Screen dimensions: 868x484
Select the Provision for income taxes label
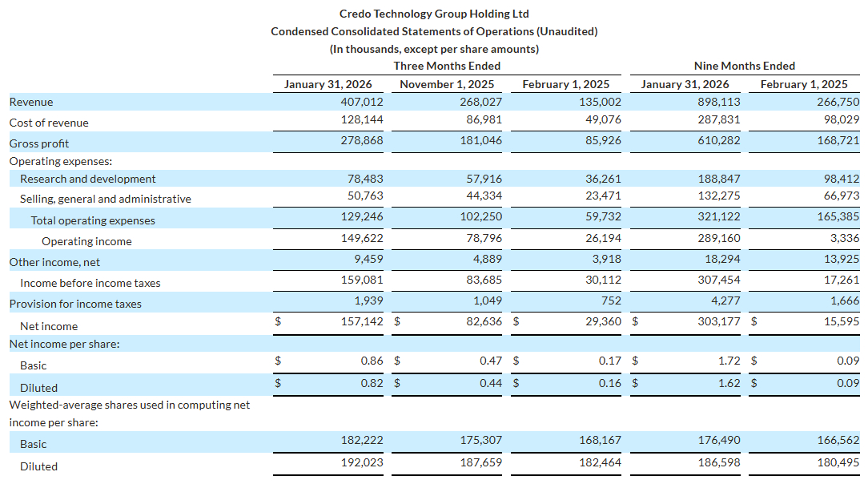75,304
